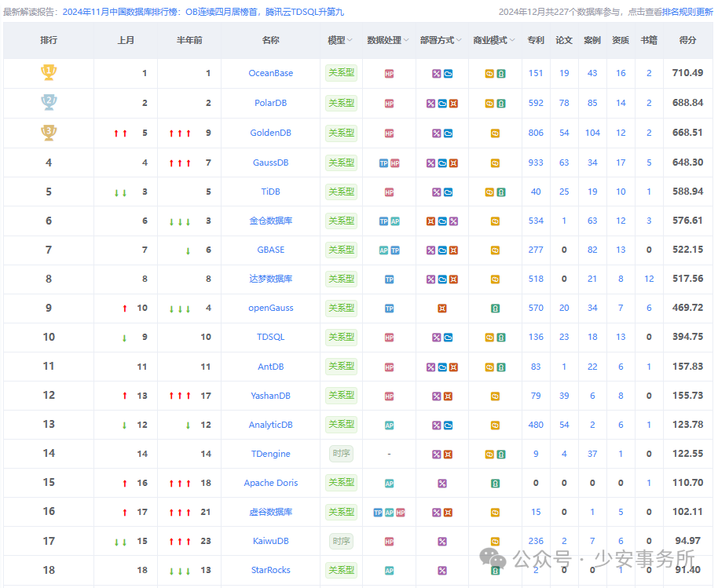Click Apache Doris's green business model icon
718x588 pixels.
[495, 484]
